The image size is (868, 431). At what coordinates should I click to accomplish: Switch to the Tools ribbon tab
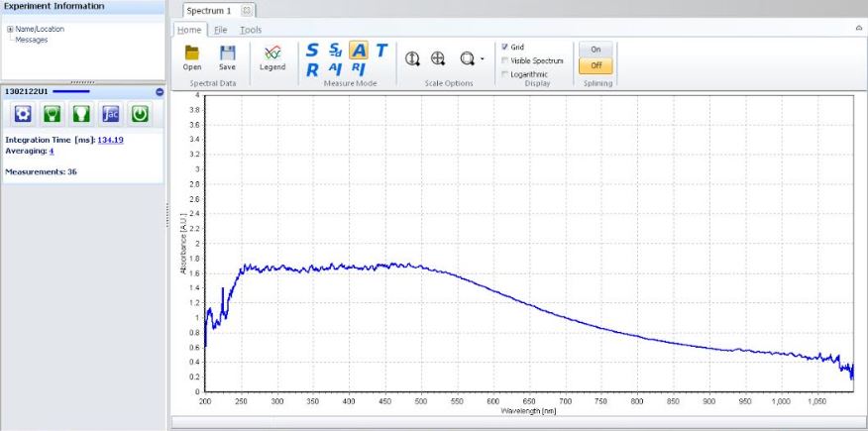click(251, 30)
